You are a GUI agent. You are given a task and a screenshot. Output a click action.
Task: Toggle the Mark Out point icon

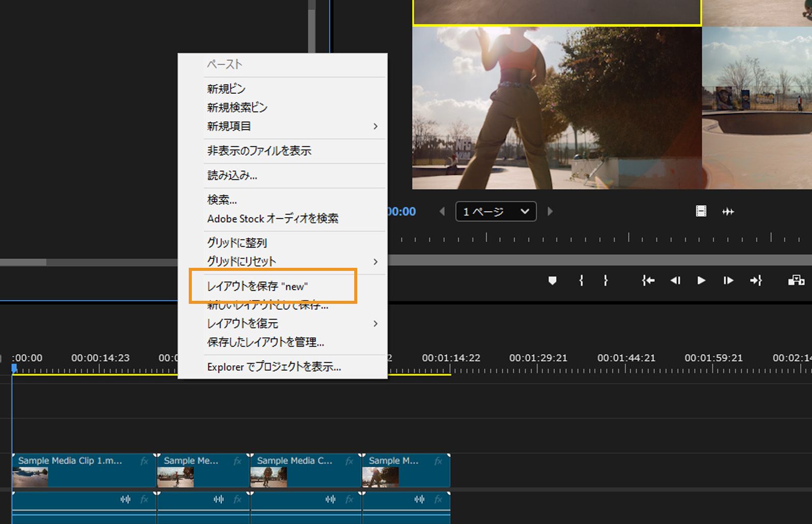(x=606, y=281)
